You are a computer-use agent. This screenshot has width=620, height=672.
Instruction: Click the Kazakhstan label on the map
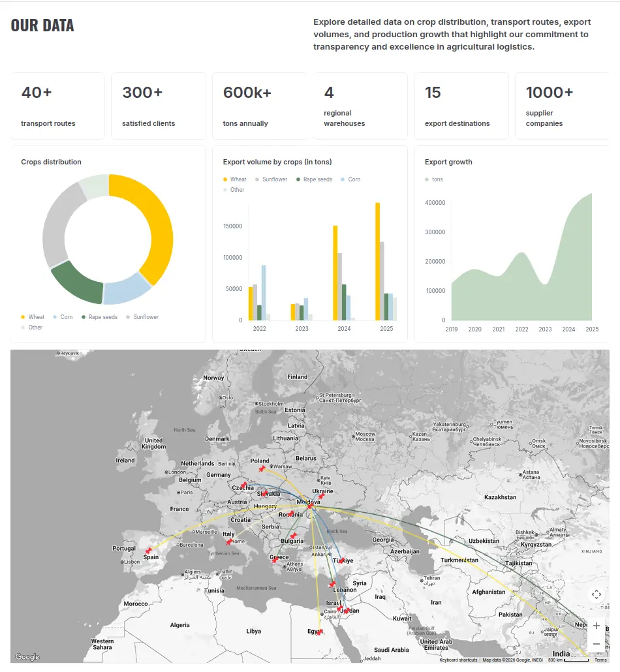point(500,497)
